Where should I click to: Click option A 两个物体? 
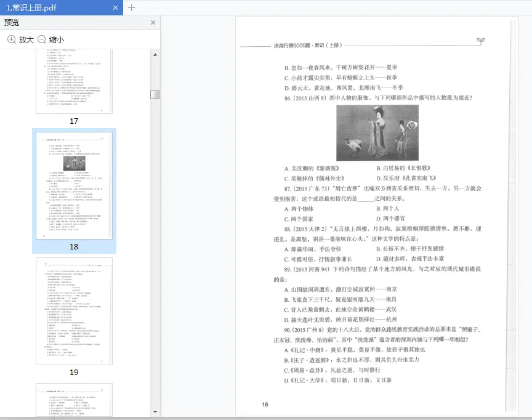(x=299, y=209)
